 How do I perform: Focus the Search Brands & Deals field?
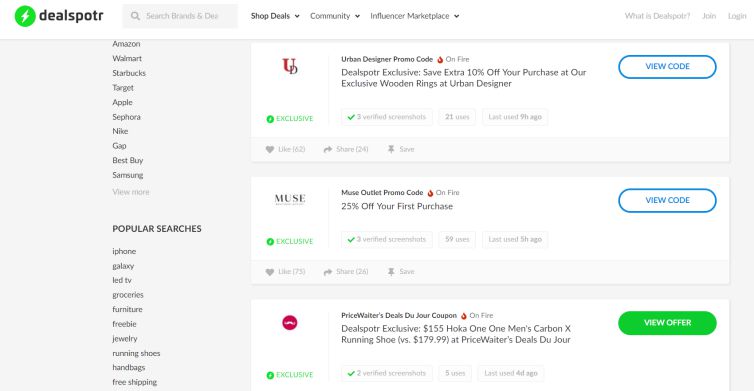tap(180, 16)
